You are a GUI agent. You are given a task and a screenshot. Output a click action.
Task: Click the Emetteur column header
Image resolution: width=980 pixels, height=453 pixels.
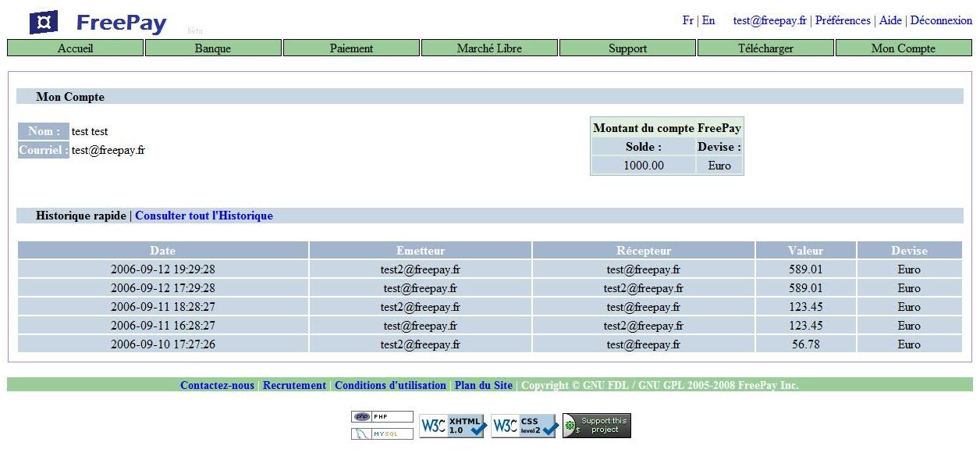(x=421, y=251)
